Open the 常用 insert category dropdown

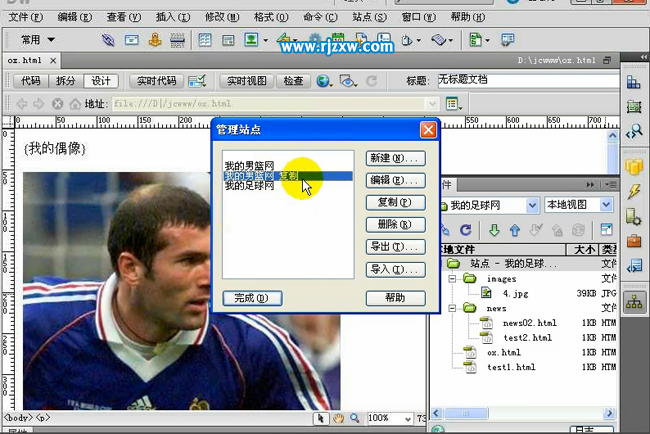38,40
